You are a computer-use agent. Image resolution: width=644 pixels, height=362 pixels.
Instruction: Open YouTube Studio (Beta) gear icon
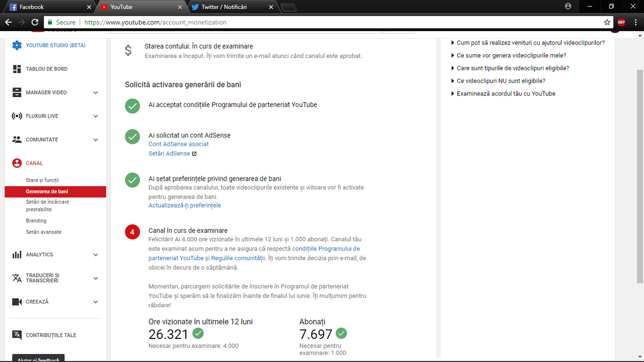17,46
